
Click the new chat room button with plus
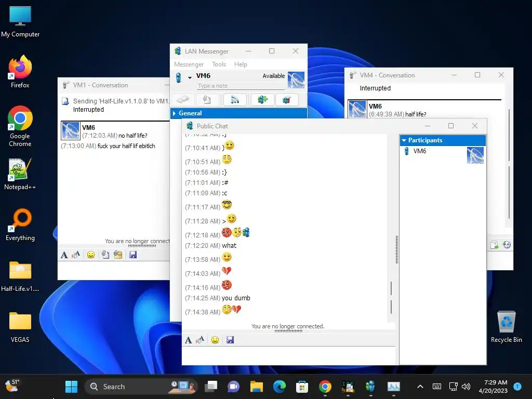point(262,100)
